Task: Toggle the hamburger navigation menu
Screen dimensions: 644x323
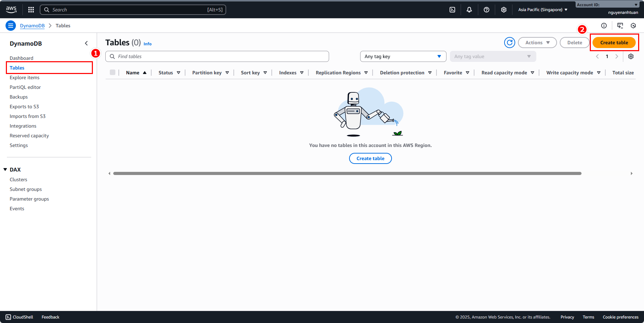Action: (11, 26)
